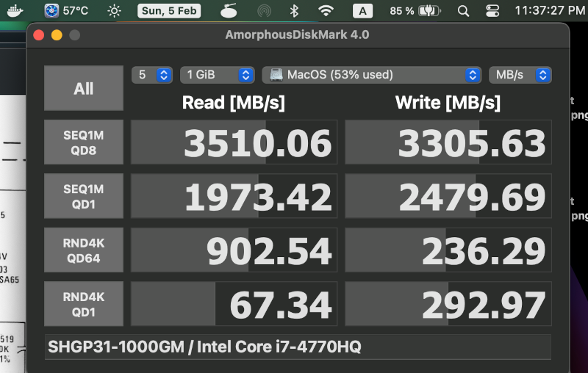Start the SEQ1M QD8 test
588x373 pixels.
coord(84,142)
